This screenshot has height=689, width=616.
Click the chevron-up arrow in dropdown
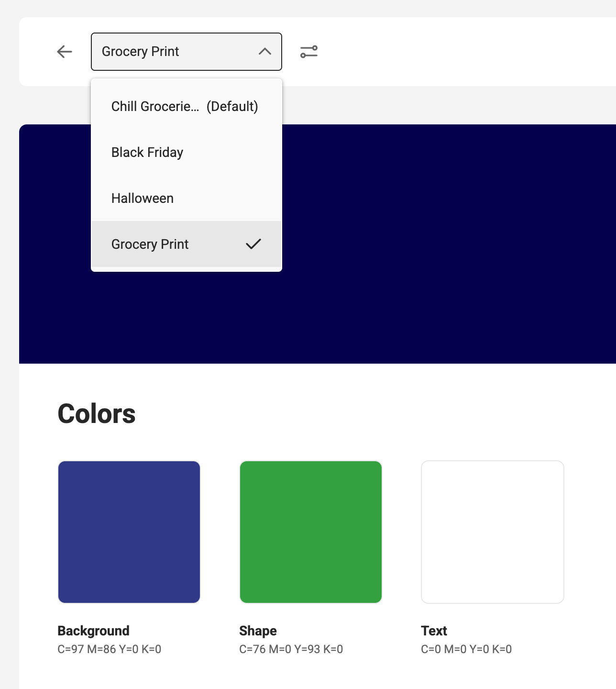click(265, 52)
